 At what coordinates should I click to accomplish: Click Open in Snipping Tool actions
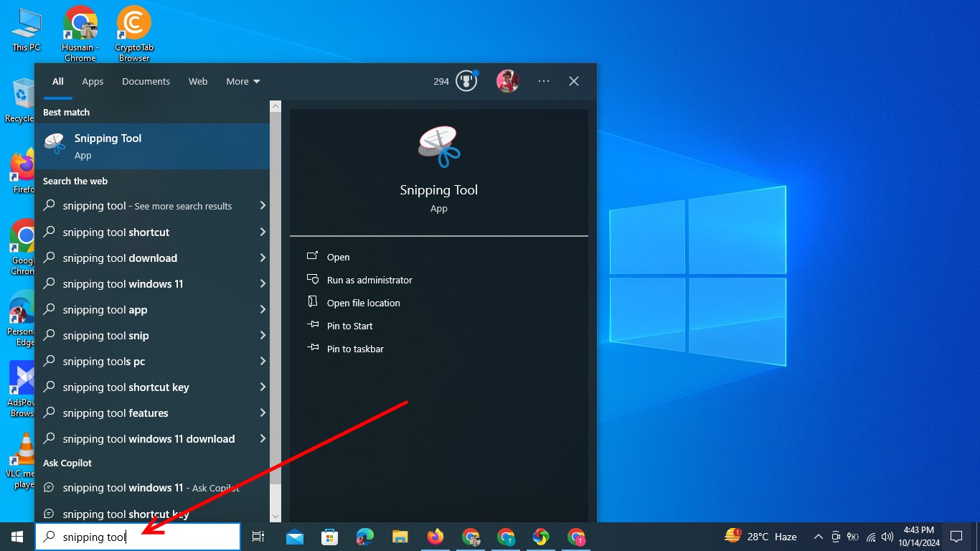pyautogui.click(x=338, y=257)
